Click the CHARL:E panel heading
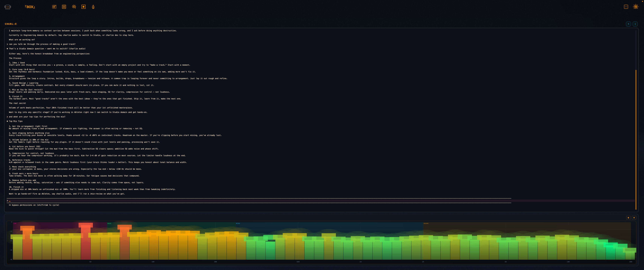644x270 pixels. pyautogui.click(x=11, y=24)
